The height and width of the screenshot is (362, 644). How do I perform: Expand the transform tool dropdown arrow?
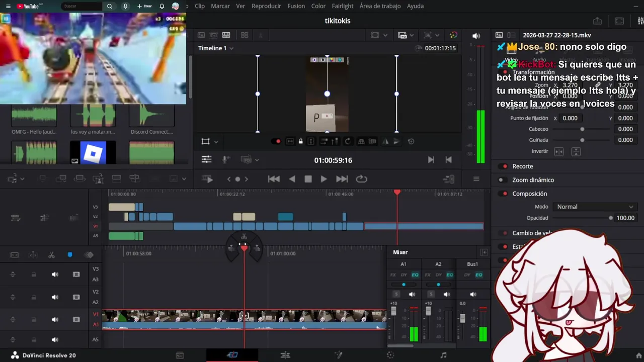click(216, 142)
